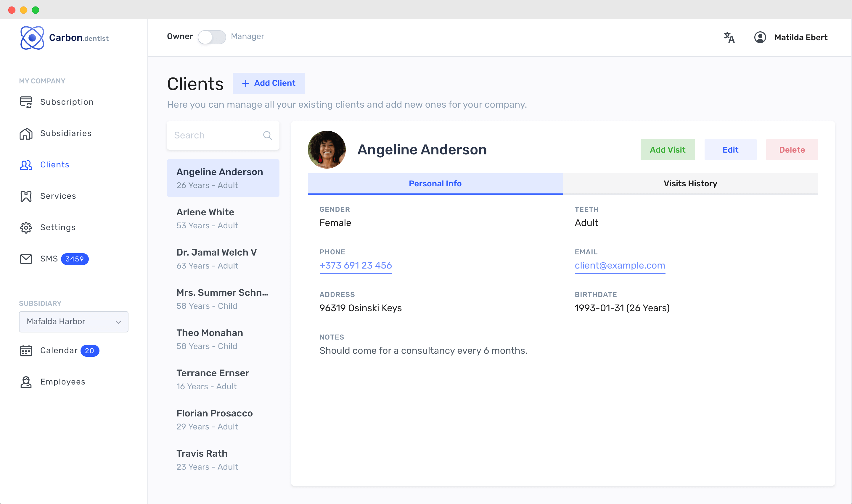Image resolution: width=852 pixels, height=504 pixels.
Task: Click Angeline Anderson's profile photo
Action: [327, 150]
